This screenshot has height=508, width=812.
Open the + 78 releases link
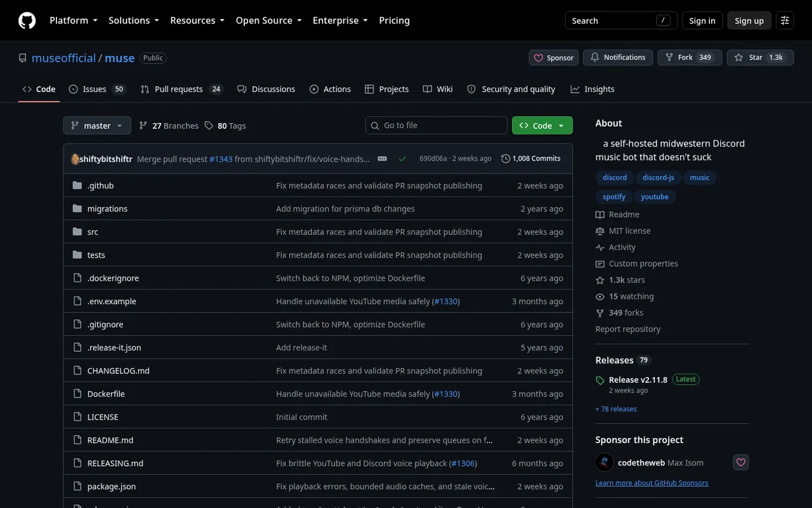[x=616, y=409]
